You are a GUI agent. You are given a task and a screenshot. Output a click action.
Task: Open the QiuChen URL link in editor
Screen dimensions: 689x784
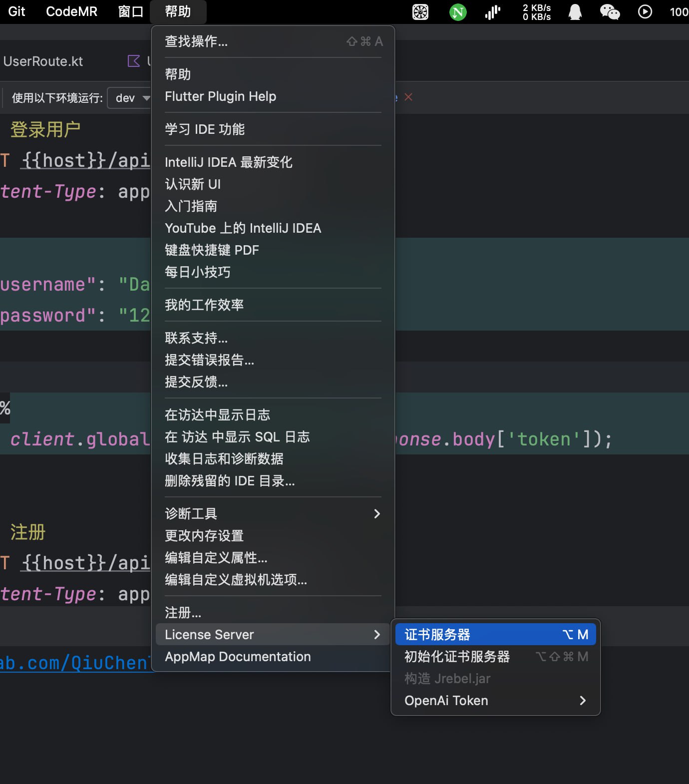click(76, 663)
